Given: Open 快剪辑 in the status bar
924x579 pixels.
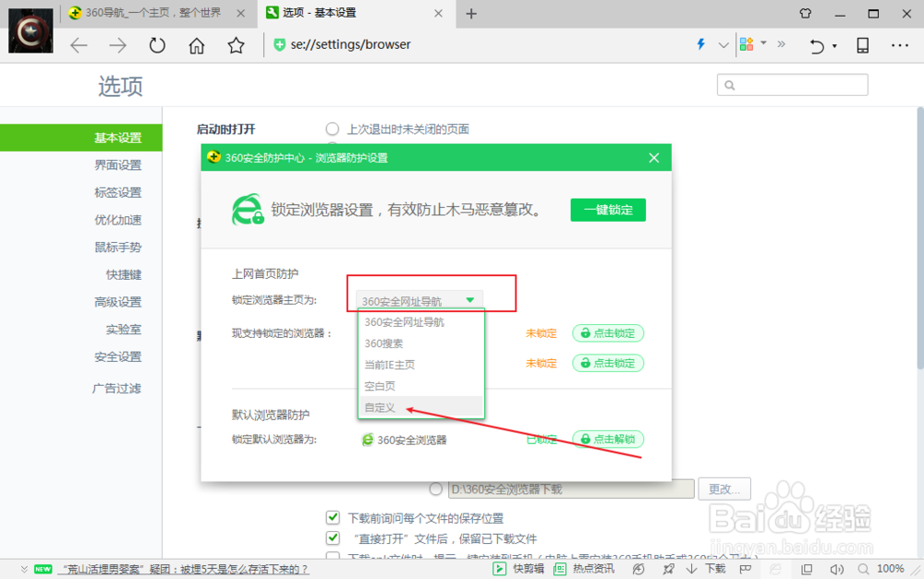Looking at the screenshot, I should tap(518, 569).
